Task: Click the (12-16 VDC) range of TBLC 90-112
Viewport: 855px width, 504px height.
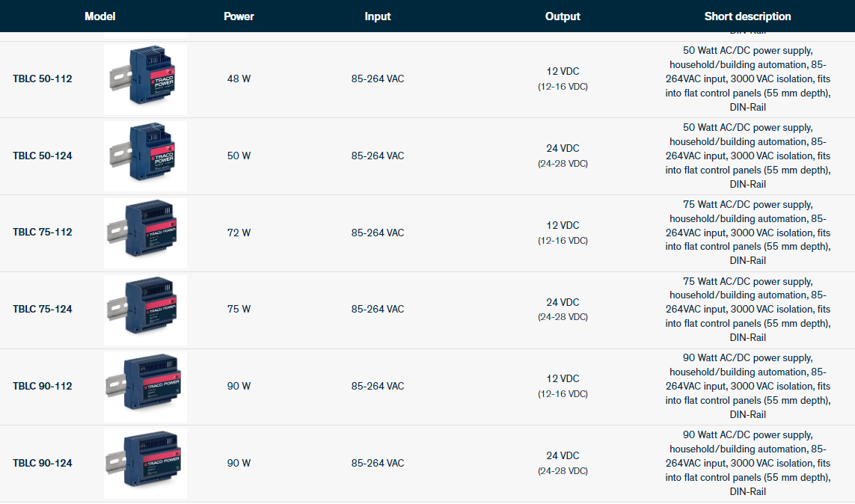Action: click(x=563, y=394)
